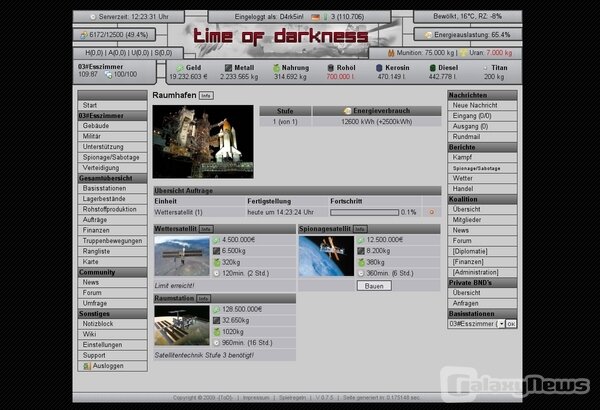Click the Energieauslastung bulb icon
The image size is (600, 410).
[428, 35]
